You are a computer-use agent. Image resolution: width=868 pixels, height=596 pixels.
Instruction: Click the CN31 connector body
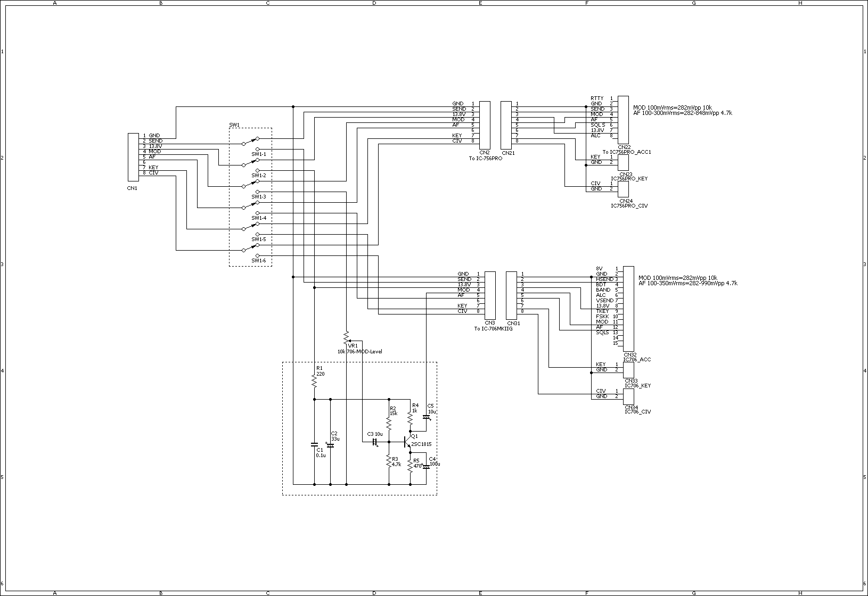tap(511, 295)
